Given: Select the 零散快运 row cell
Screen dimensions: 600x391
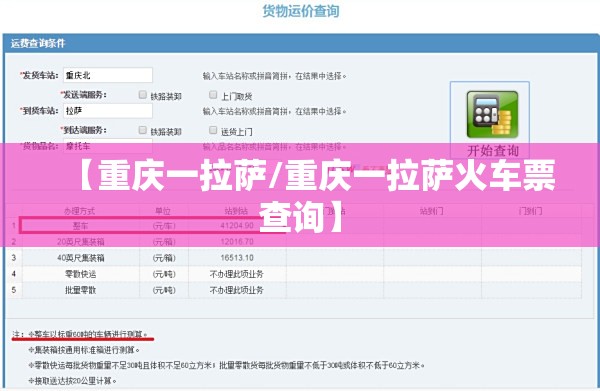Looking at the screenshot, I should pyautogui.click(x=81, y=274).
